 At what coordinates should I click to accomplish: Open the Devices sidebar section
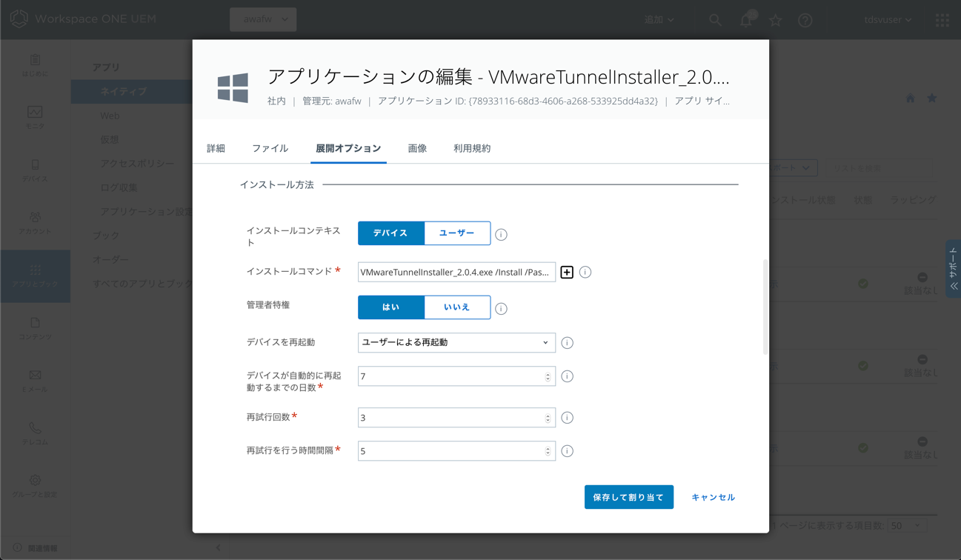pos(35,170)
